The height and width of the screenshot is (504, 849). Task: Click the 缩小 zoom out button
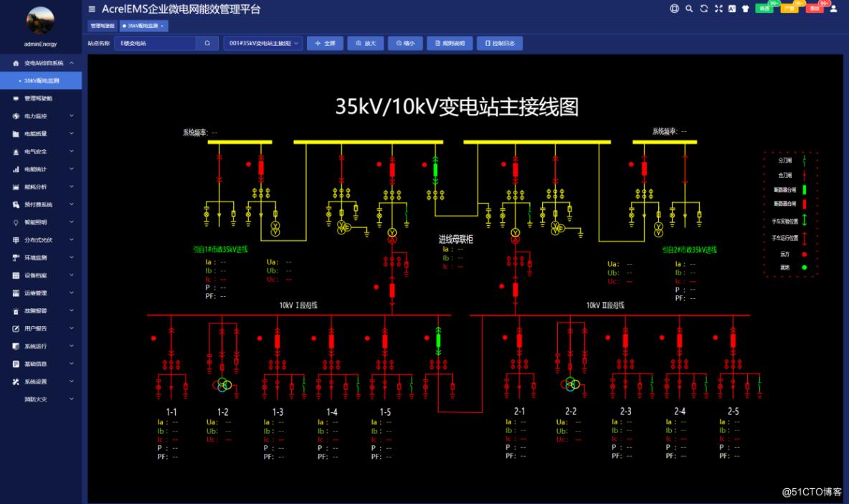405,43
